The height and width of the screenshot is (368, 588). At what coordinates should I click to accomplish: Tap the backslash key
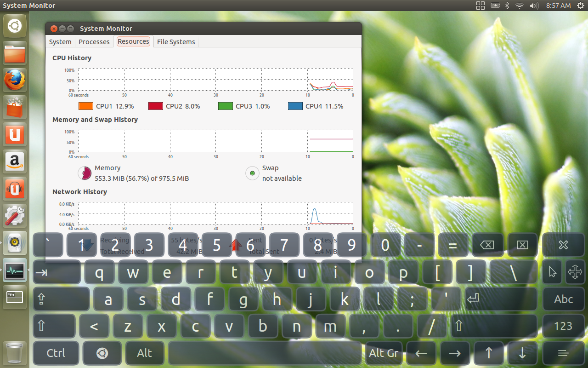coord(514,272)
